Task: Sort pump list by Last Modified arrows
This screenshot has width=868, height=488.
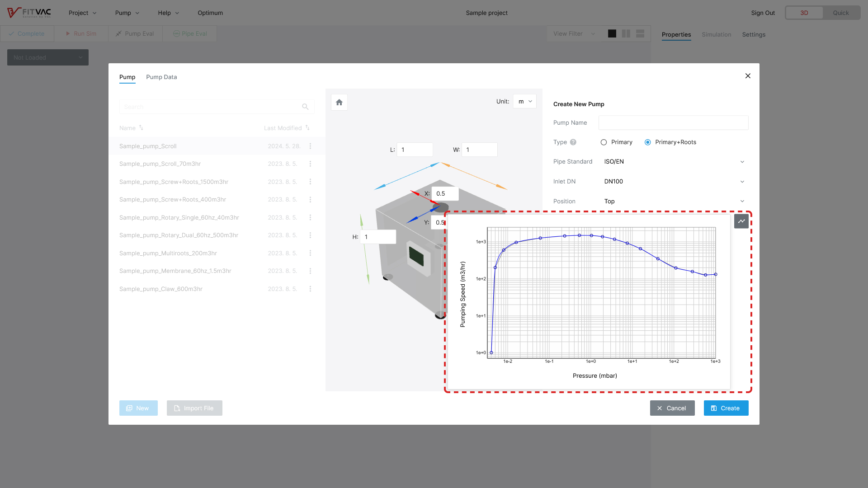Action: 307,128
